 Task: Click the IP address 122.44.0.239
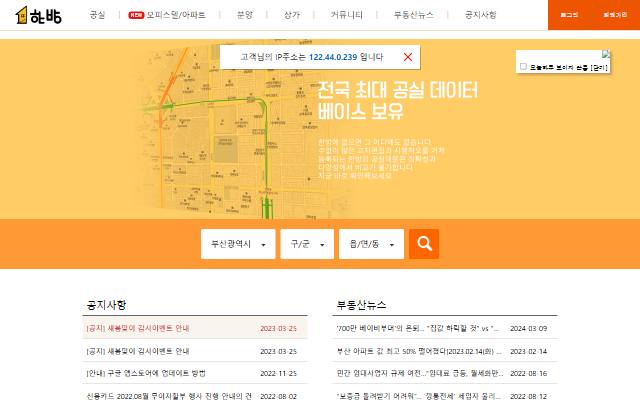tap(333, 57)
